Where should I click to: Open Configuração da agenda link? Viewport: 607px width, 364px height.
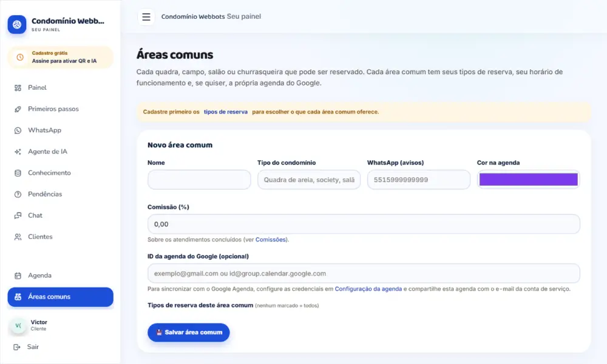tap(368, 289)
